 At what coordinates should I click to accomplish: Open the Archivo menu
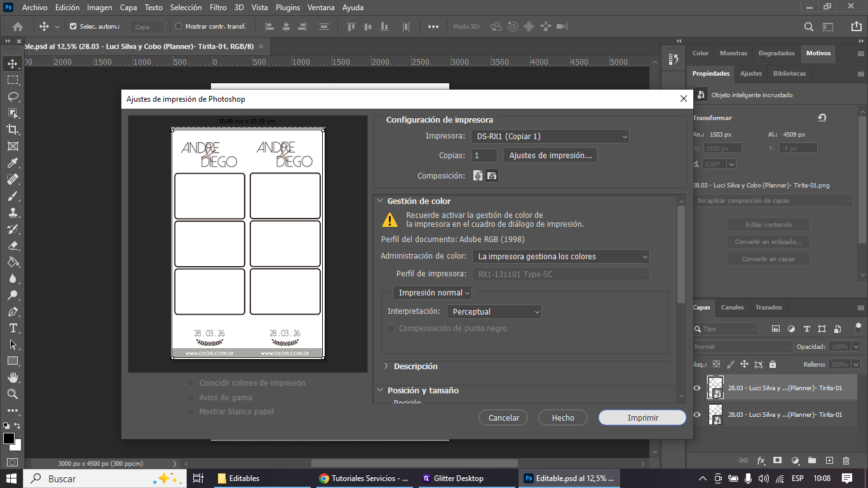(35, 8)
